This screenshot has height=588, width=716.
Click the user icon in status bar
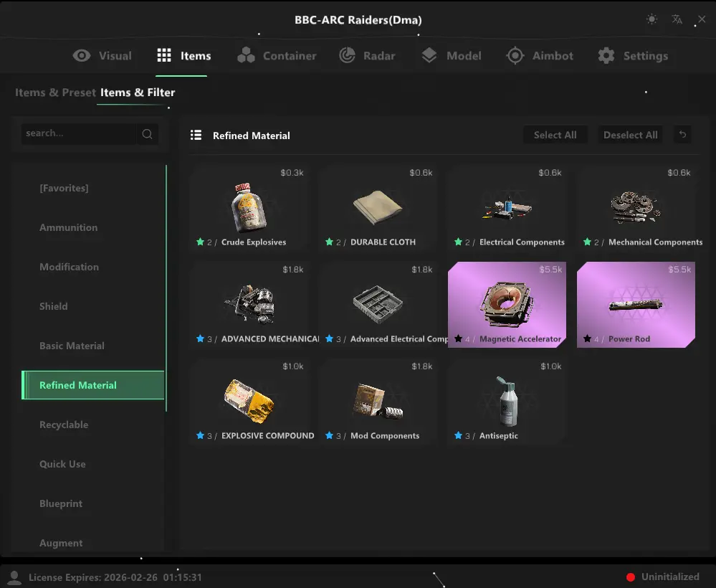tap(14, 577)
